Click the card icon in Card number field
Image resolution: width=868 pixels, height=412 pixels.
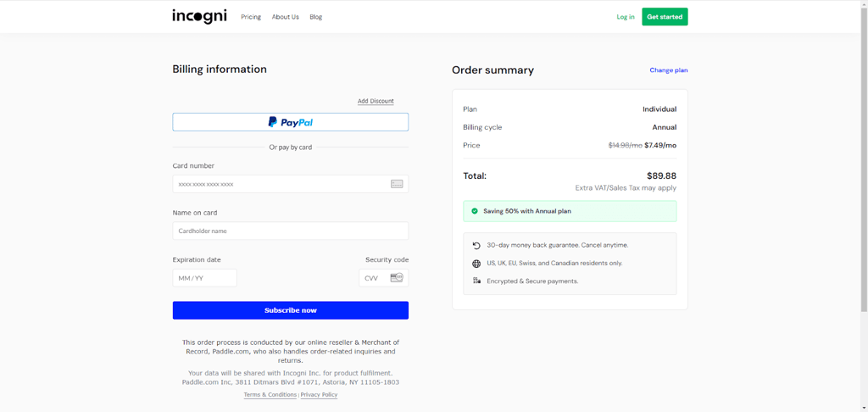(x=397, y=184)
